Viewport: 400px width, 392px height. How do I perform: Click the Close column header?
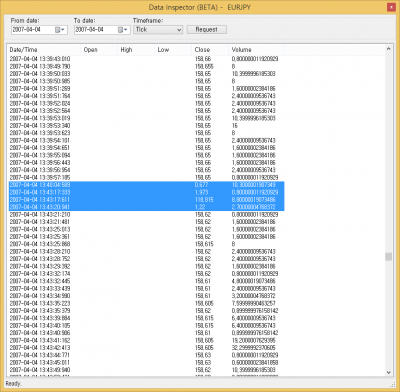tap(210, 50)
